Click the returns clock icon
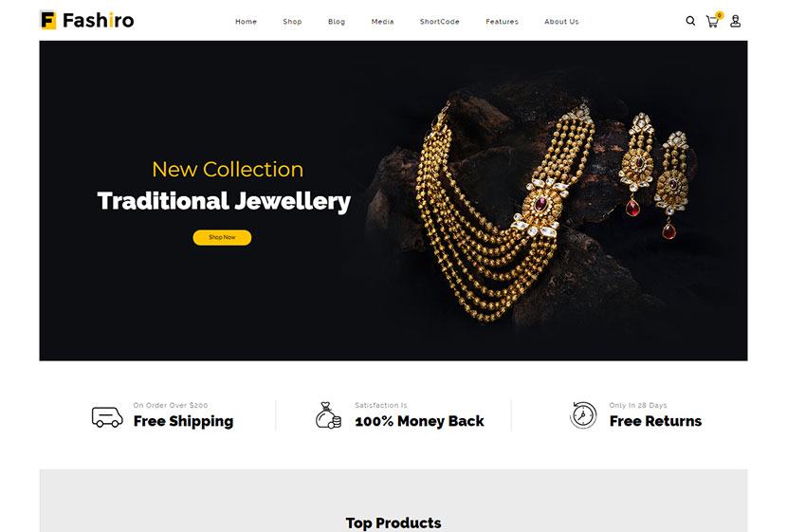Viewport: 787px width, 532px height. coord(583,415)
